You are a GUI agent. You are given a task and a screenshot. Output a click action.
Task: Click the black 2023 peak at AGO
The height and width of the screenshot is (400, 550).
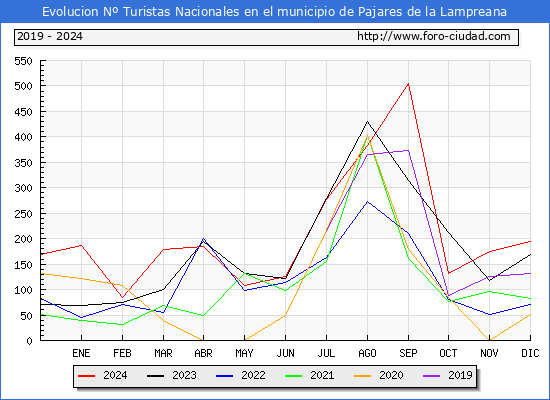(x=367, y=122)
